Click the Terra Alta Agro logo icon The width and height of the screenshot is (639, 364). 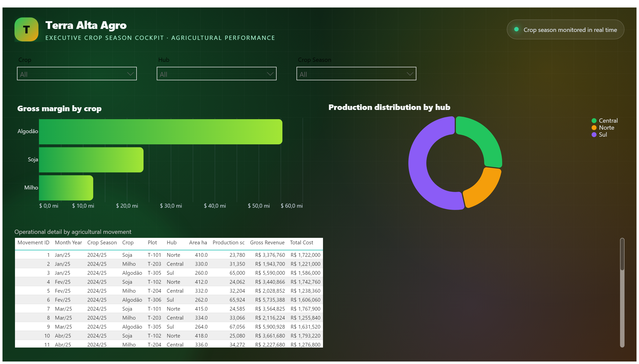(x=26, y=29)
